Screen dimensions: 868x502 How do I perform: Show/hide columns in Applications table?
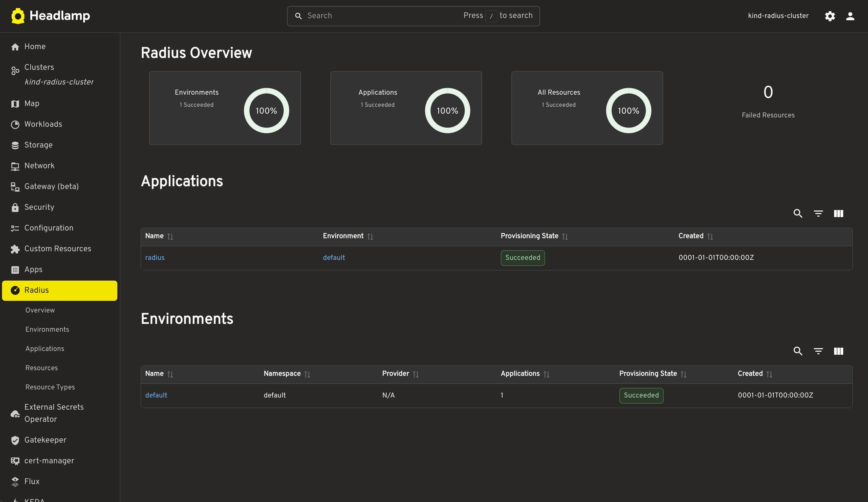838,213
